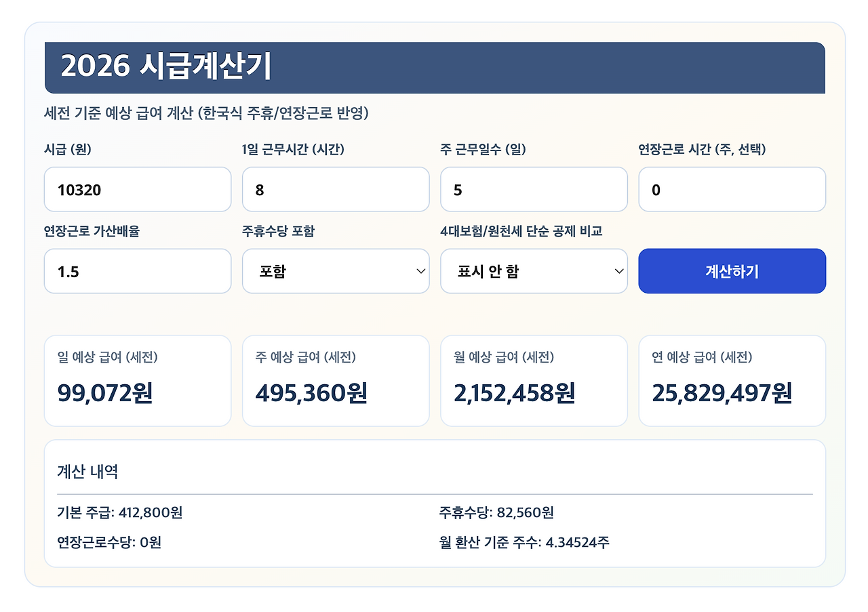Click the 일 예상 급여 result card

click(x=138, y=380)
